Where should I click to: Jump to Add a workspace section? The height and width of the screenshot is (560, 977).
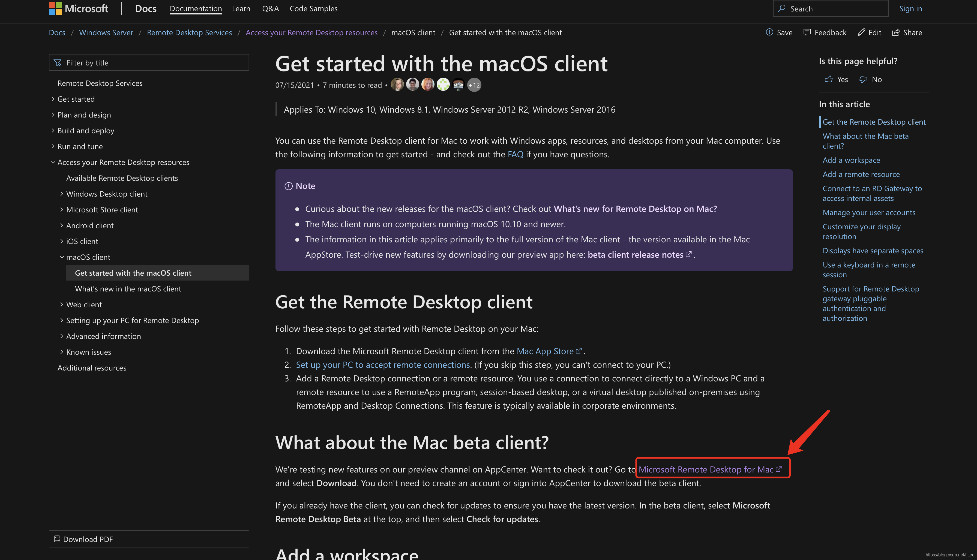(851, 160)
